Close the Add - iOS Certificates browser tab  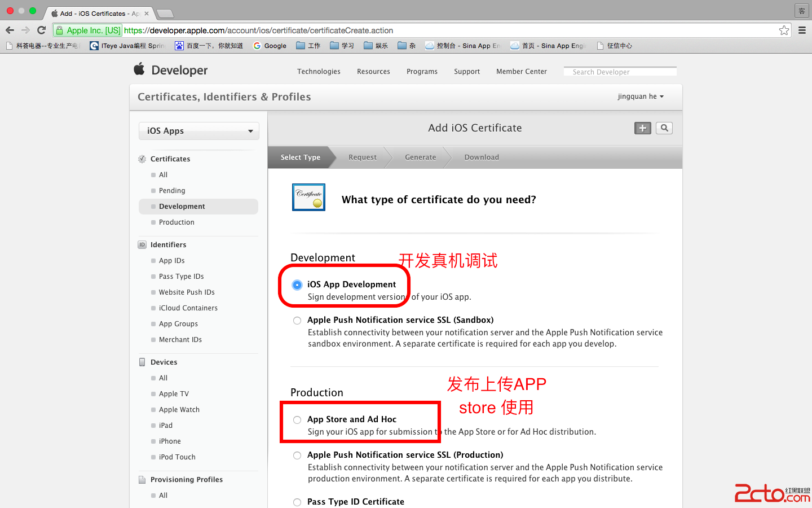[147, 14]
